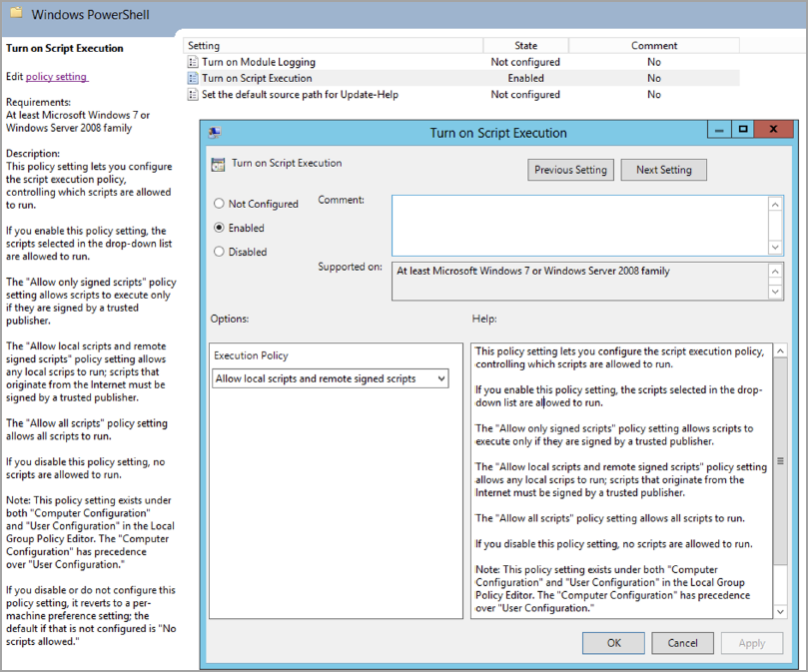The width and height of the screenshot is (808, 672).
Task: Sort by the Setting column header
Action: 333,45
